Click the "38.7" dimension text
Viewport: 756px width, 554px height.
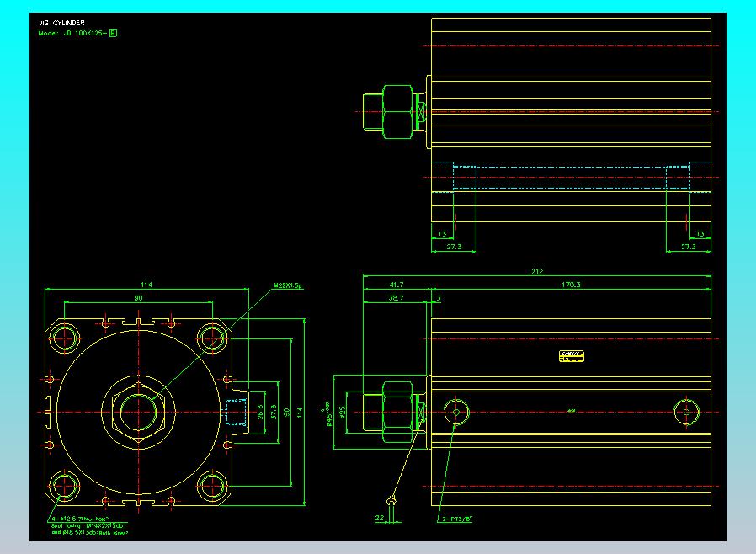(396, 298)
